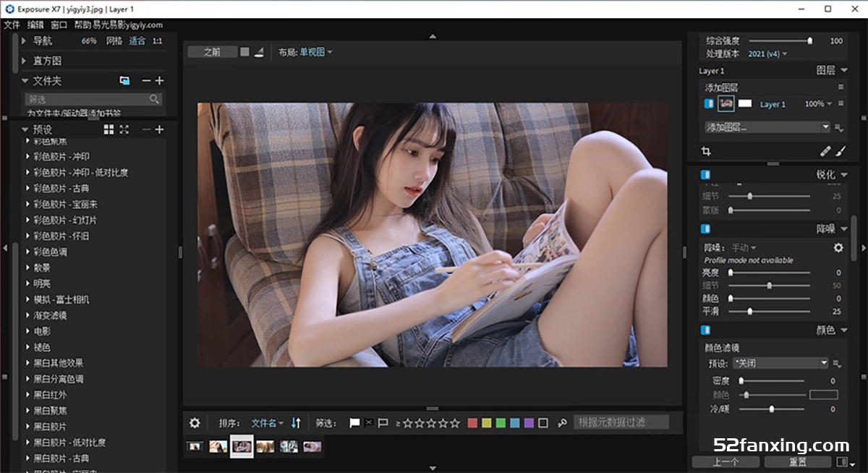Open process version 2021 (v4) dropdown
The width and height of the screenshot is (868, 473).
pos(767,54)
